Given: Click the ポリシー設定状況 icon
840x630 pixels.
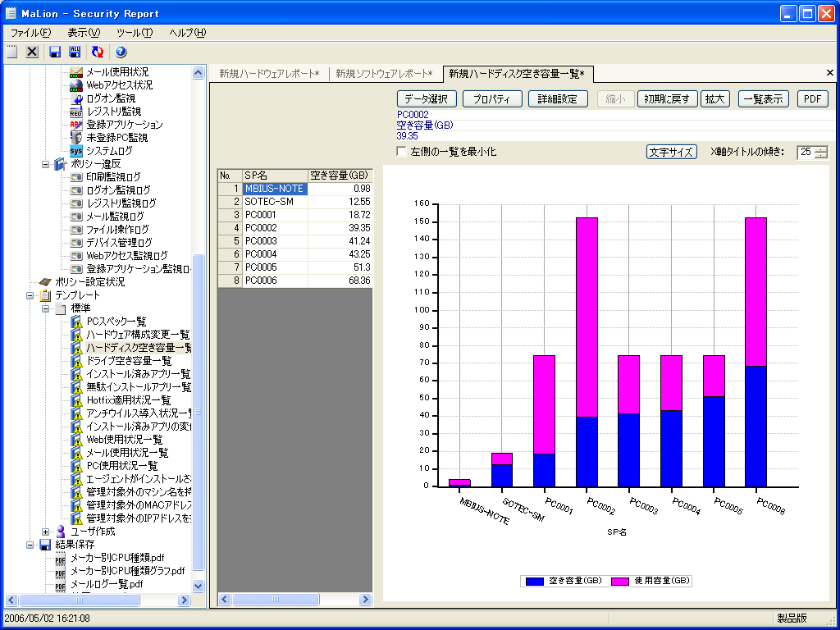Looking at the screenshot, I should [46, 282].
